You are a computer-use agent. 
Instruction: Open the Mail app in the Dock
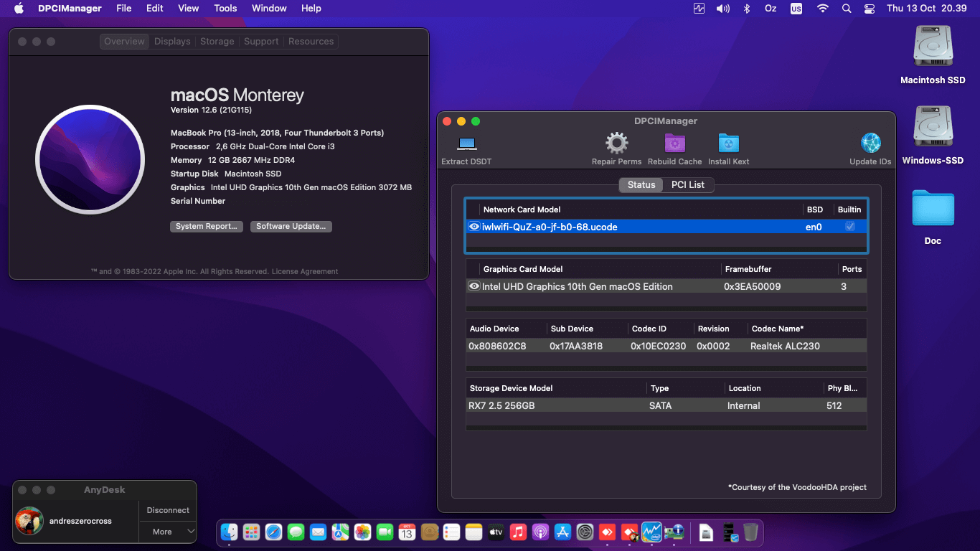point(318,532)
